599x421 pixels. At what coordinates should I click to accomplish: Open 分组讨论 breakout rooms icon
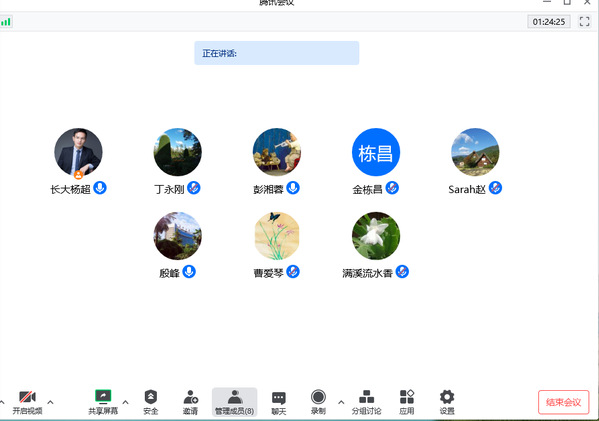pos(366,402)
